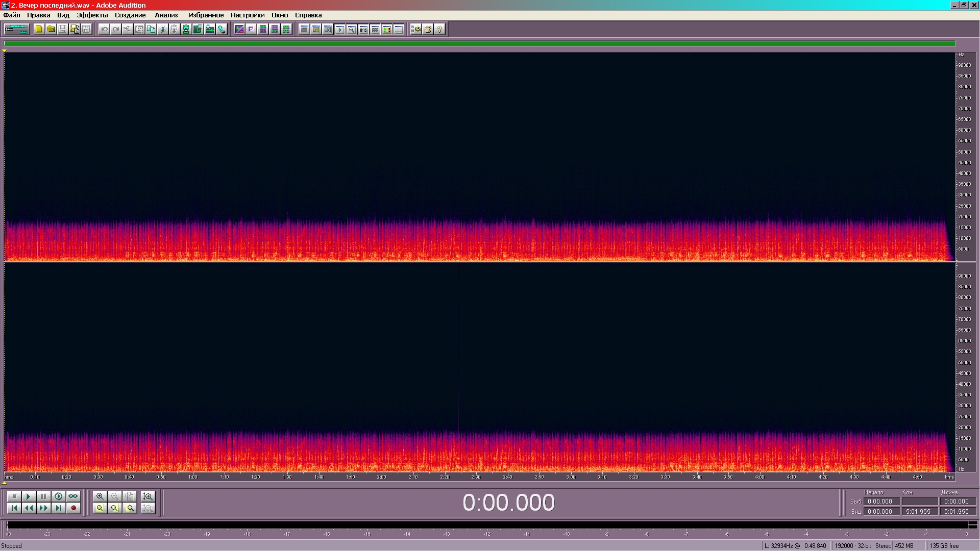Open the Файл menu dropdown
Image resolution: width=980 pixels, height=551 pixels.
[x=12, y=15]
